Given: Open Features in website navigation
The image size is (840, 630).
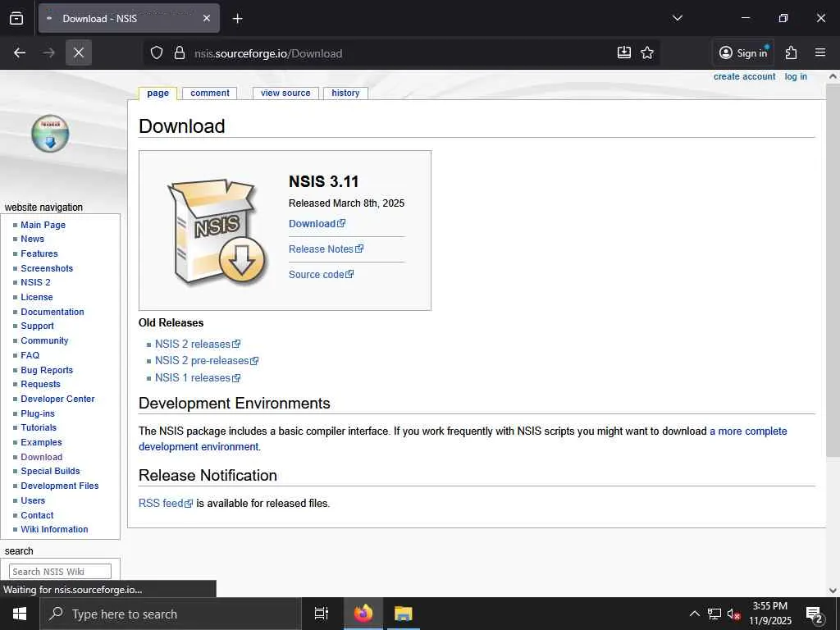Looking at the screenshot, I should click(x=39, y=254).
